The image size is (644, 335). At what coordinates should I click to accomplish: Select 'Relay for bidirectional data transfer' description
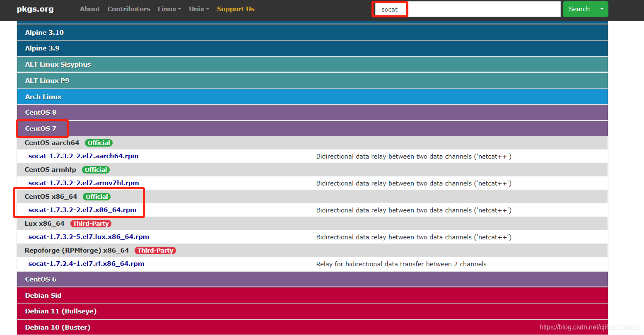401,264
